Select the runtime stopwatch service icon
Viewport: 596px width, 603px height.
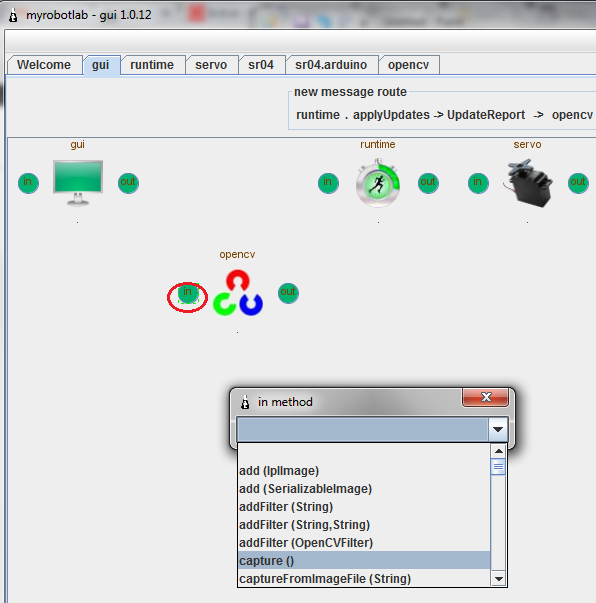pyautogui.click(x=378, y=183)
